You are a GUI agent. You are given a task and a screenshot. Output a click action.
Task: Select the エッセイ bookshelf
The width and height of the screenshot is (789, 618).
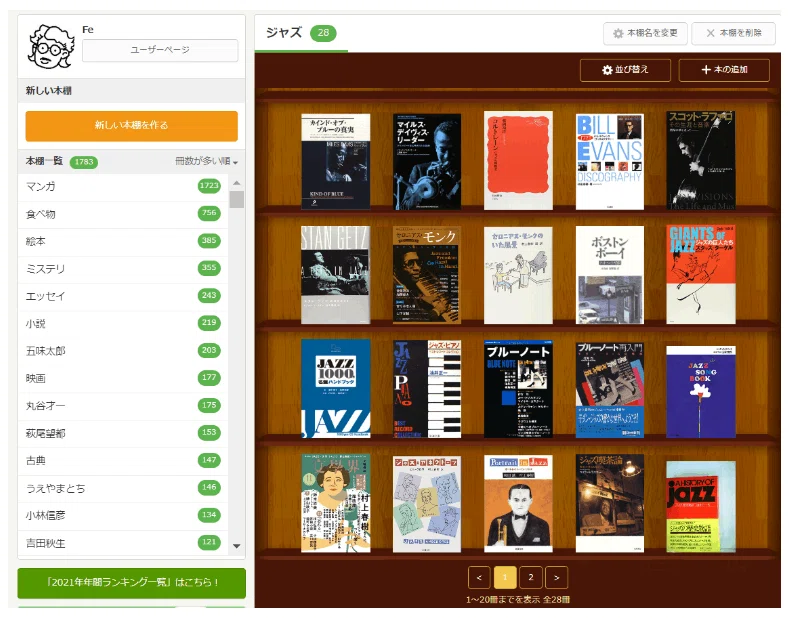click(123, 296)
